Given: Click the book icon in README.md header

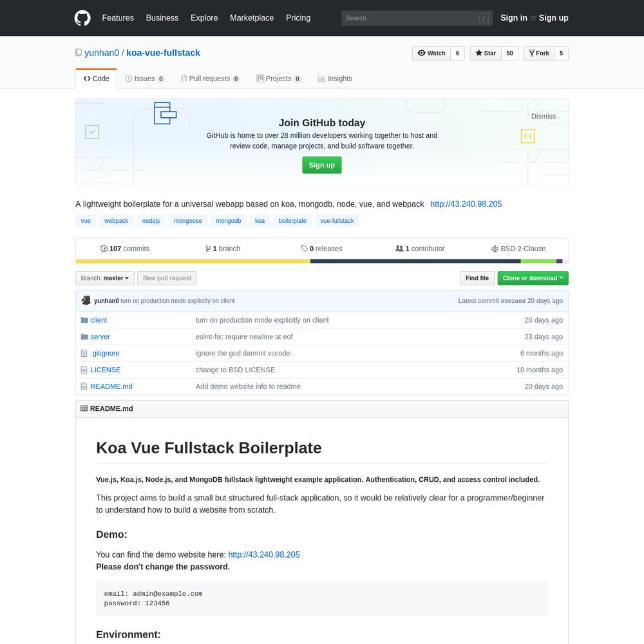Looking at the screenshot, I should click(x=84, y=409).
